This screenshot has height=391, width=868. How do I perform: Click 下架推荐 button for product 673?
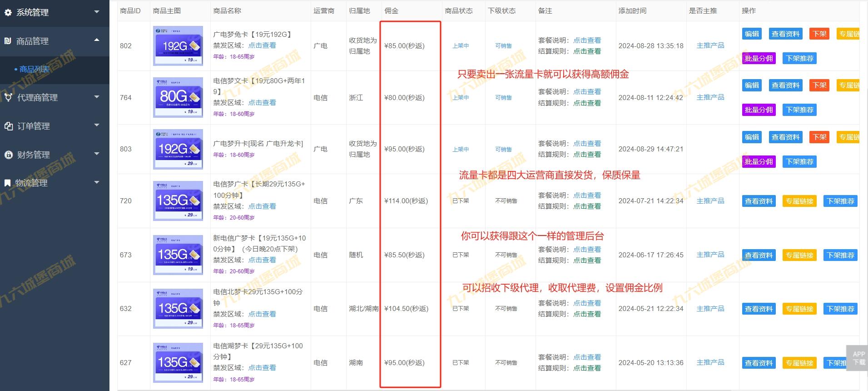click(840, 255)
